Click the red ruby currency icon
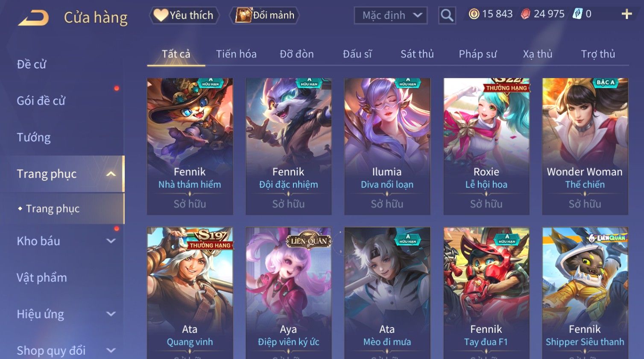The image size is (644, 359). pyautogui.click(x=526, y=14)
